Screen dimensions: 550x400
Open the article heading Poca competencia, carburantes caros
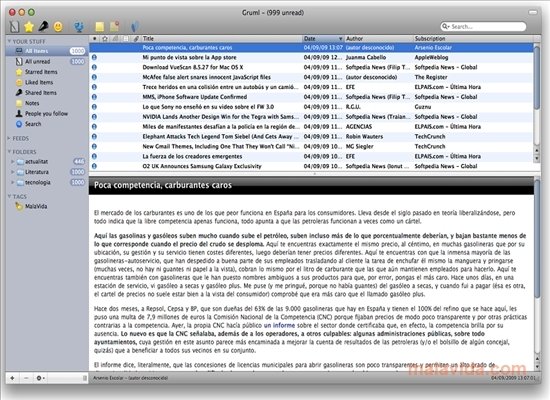(163, 185)
